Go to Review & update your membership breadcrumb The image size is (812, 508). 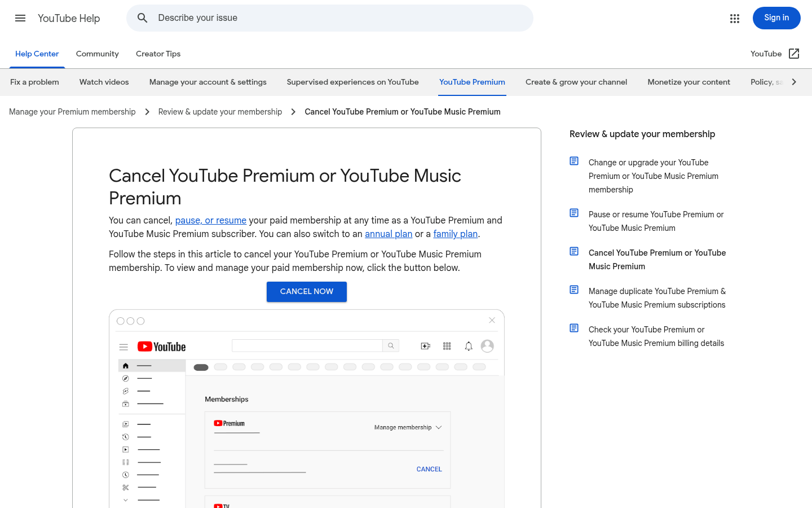pos(220,112)
